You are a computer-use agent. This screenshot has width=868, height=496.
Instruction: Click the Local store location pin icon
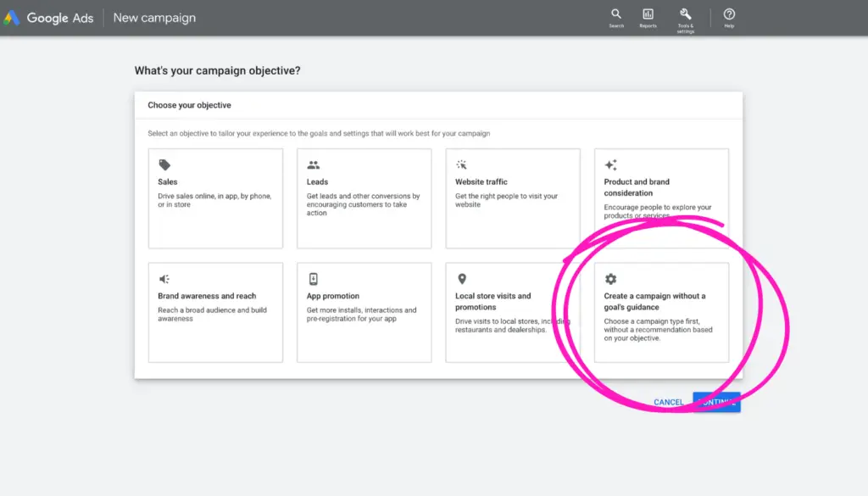pyautogui.click(x=462, y=279)
